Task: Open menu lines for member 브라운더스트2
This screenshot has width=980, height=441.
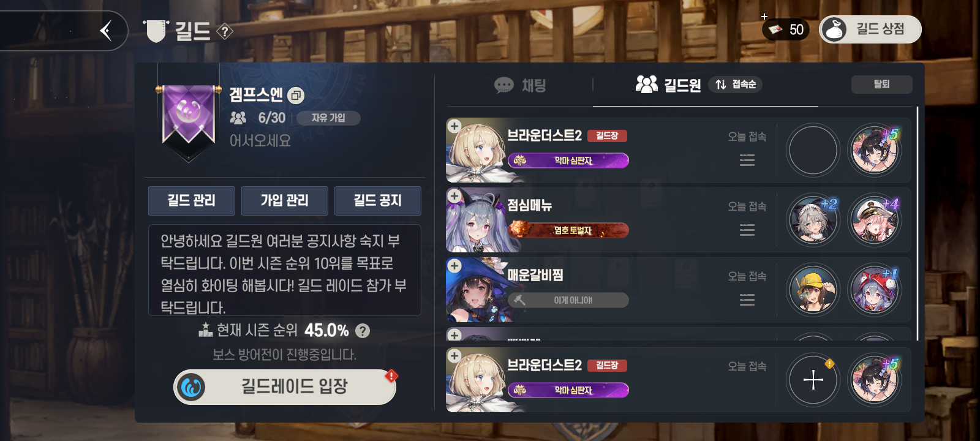Action: [747, 160]
